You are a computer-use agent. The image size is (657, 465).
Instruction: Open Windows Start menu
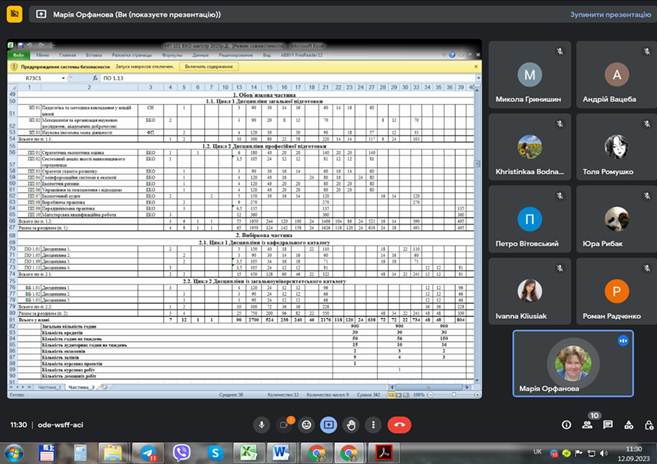[14, 453]
